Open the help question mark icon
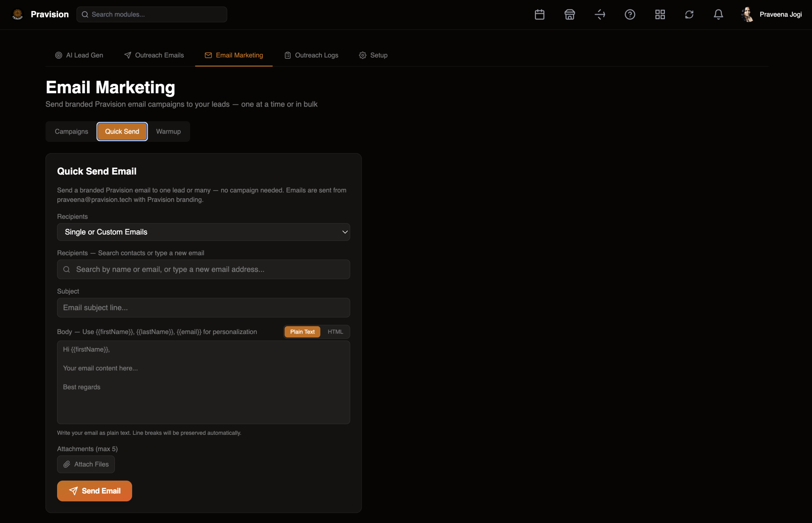The image size is (812, 523). [630, 15]
